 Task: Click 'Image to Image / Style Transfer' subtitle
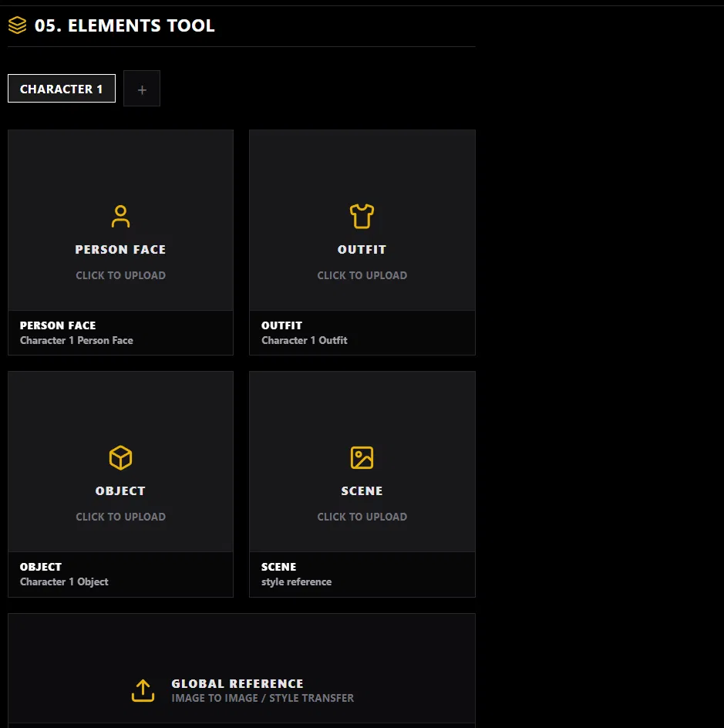[x=262, y=698]
